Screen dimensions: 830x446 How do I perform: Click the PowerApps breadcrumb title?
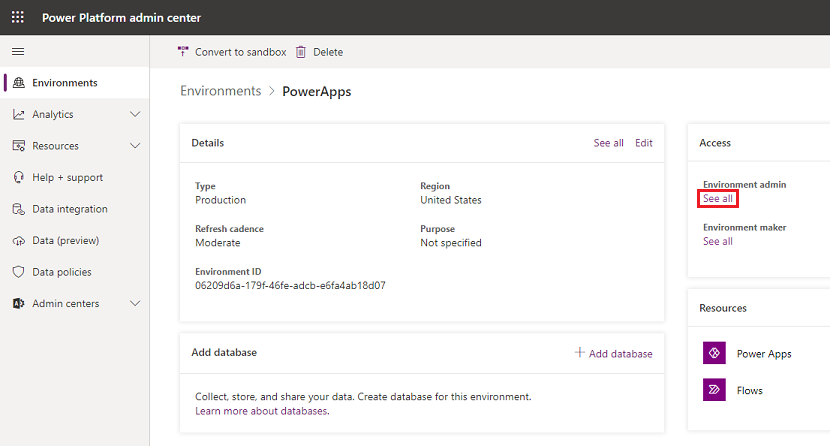[317, 92]
